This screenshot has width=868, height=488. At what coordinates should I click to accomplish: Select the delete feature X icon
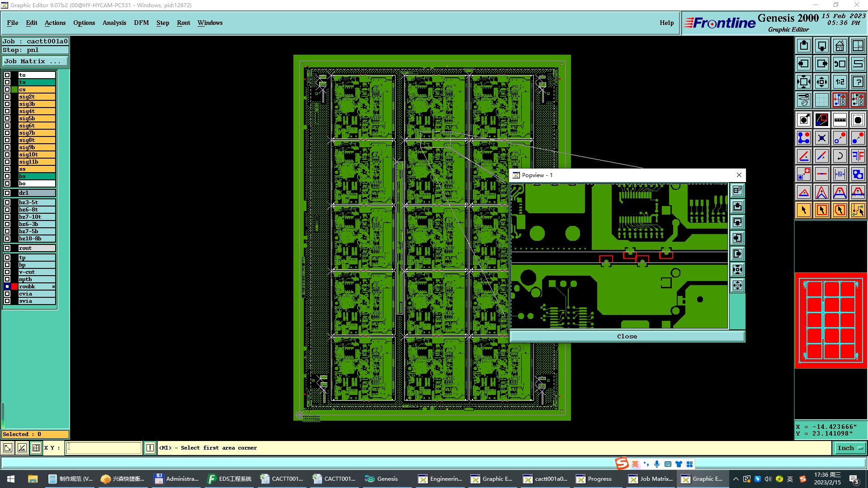point(821,138)
